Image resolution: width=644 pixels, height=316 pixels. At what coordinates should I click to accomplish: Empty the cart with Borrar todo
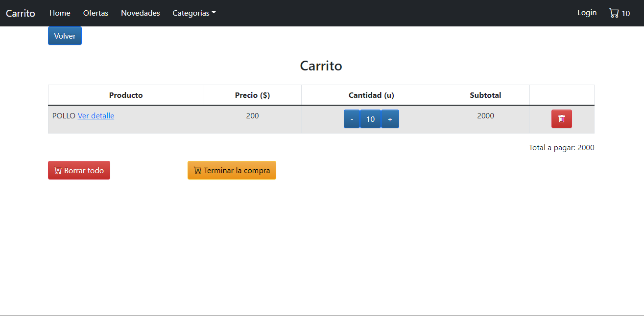tap(79, 170)
